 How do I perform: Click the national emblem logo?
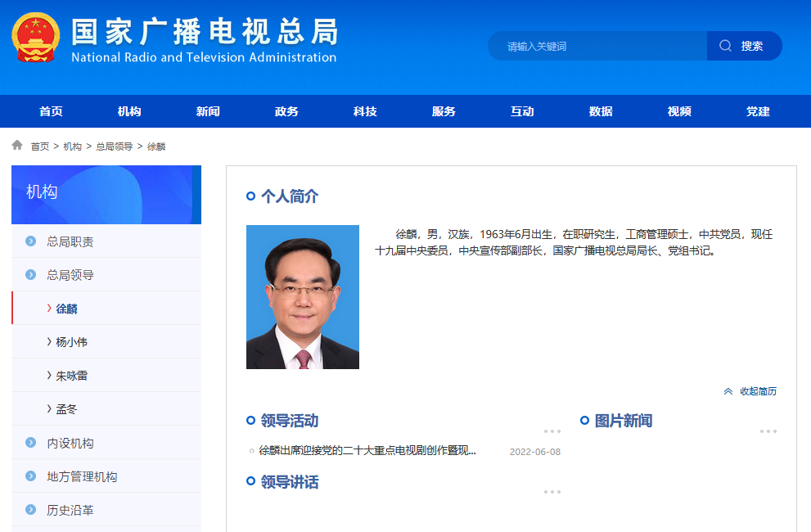pyautogui.click(x=36, y=38)
